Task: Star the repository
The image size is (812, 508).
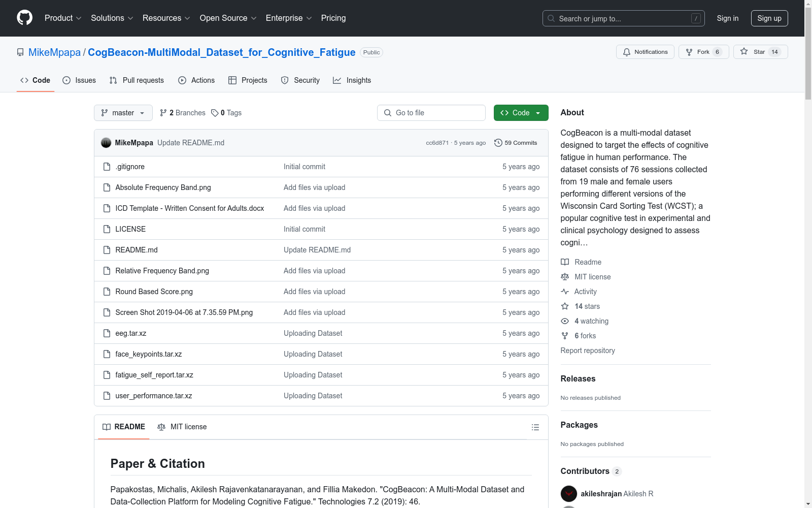Action: [761, 52]
